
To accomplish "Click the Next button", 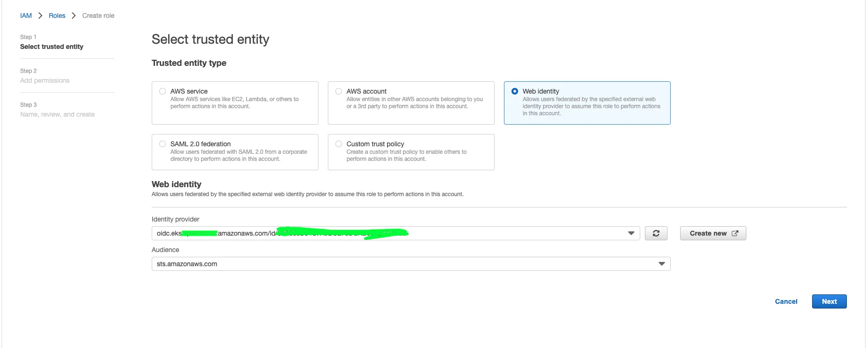I will [x=829, y=301].
